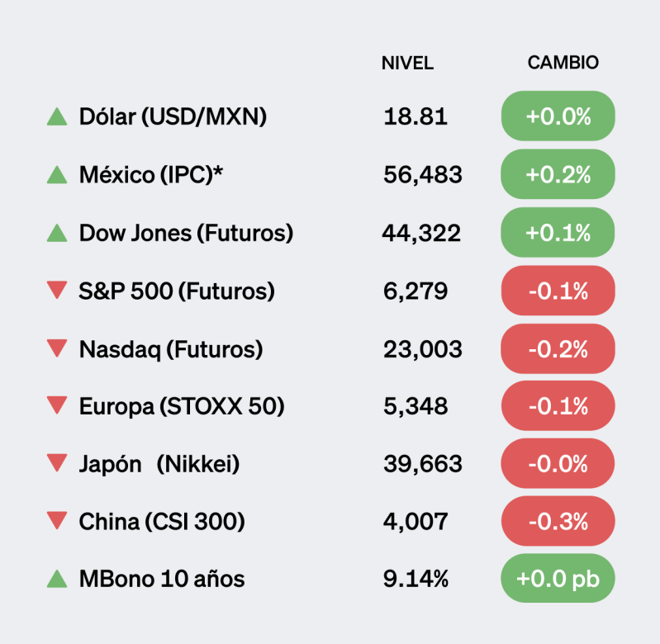This screenshot has width=660, height=644.
Task: Click the 56,483 IPC level value
Action: pyautogui.click(x=422, y=175)
